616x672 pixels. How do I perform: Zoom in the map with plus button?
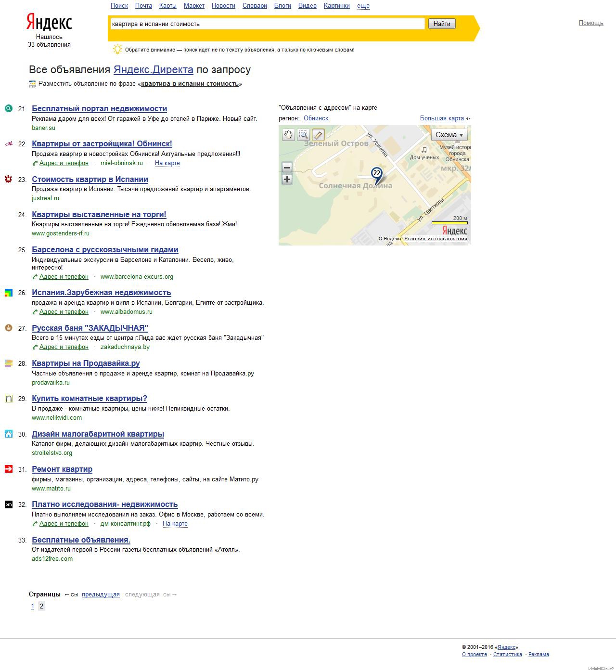[x=287, y=180]
